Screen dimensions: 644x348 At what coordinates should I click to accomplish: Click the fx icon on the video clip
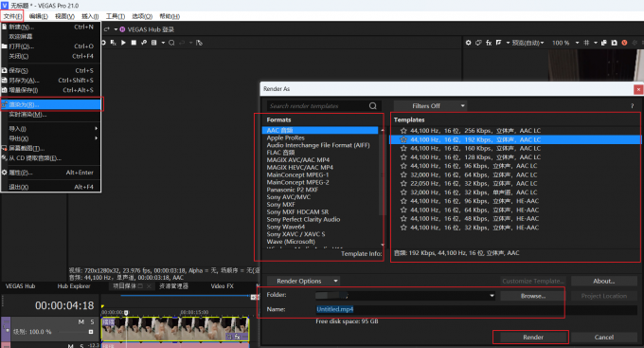238,337
